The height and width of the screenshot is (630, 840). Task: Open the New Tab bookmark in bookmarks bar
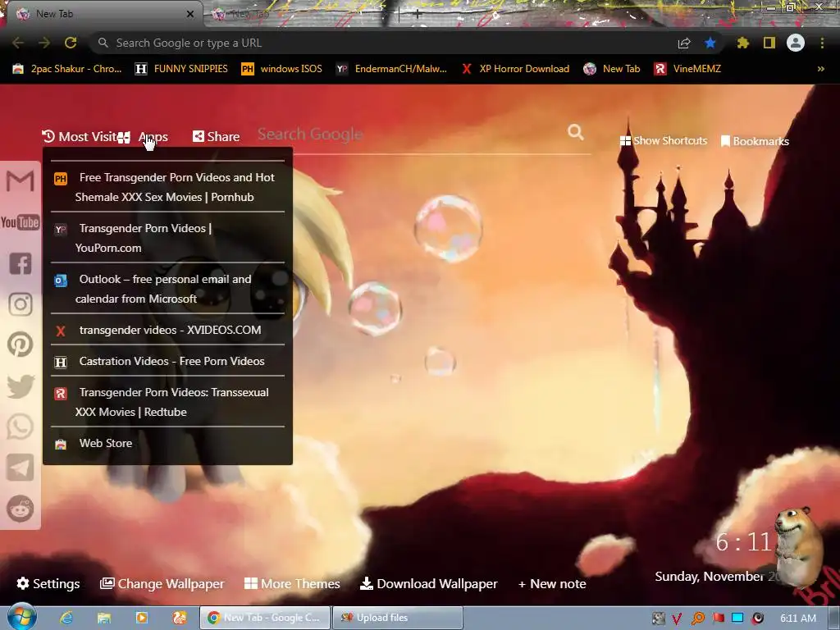click(612, 69)
